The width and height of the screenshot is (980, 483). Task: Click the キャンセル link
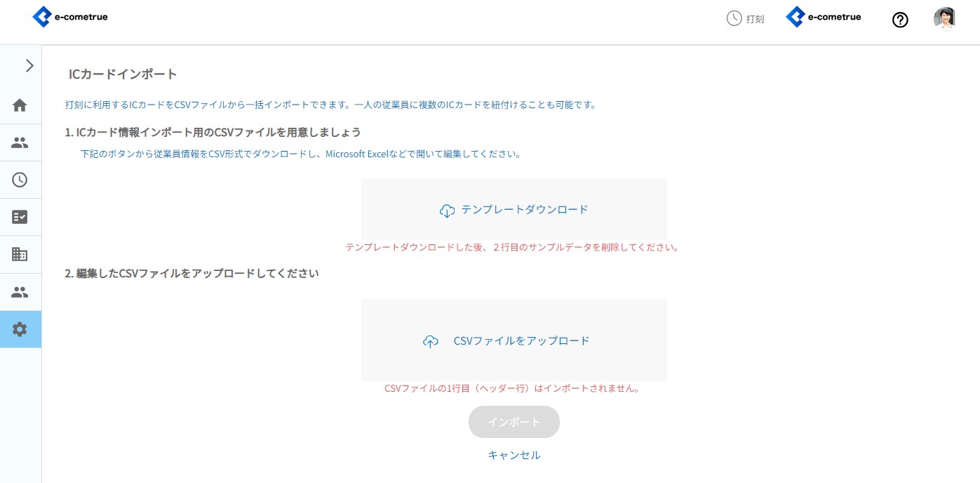514,455
